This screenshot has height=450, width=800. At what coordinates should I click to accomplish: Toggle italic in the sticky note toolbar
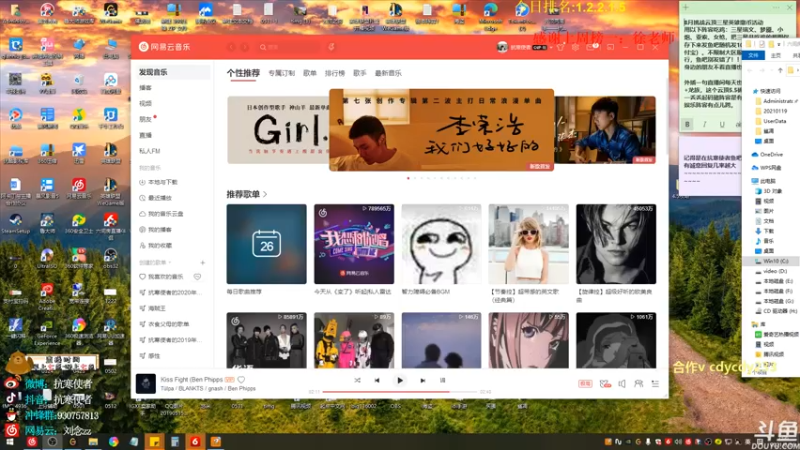[705, 124]
